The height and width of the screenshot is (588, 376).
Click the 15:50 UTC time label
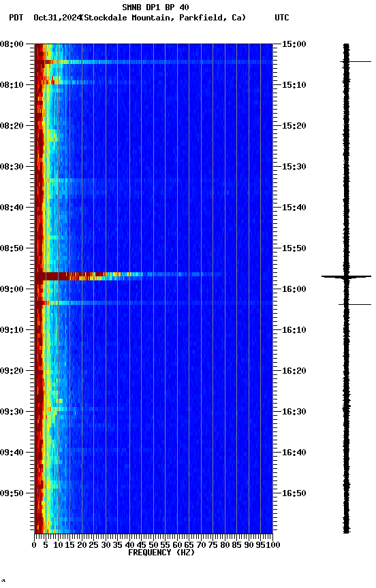(x=294, y=248)
